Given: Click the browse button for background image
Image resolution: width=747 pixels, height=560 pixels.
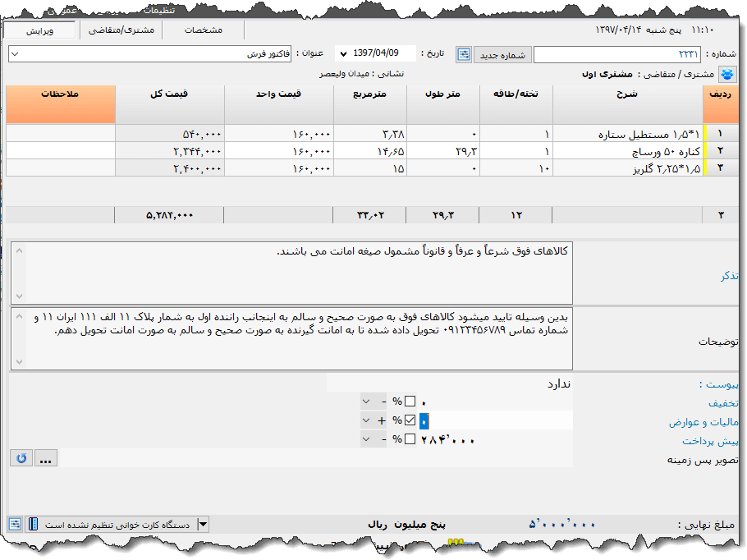Looking at the screenshot, I should 47,459.
